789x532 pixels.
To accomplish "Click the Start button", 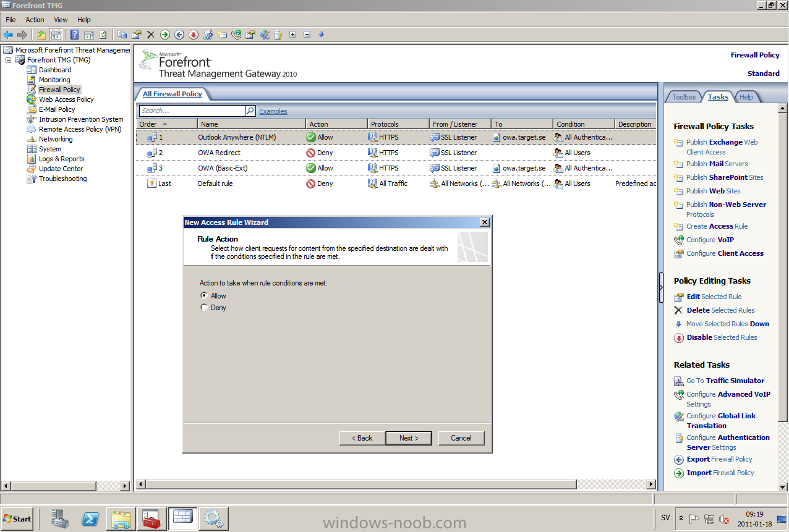I will [x=17, y=518].
